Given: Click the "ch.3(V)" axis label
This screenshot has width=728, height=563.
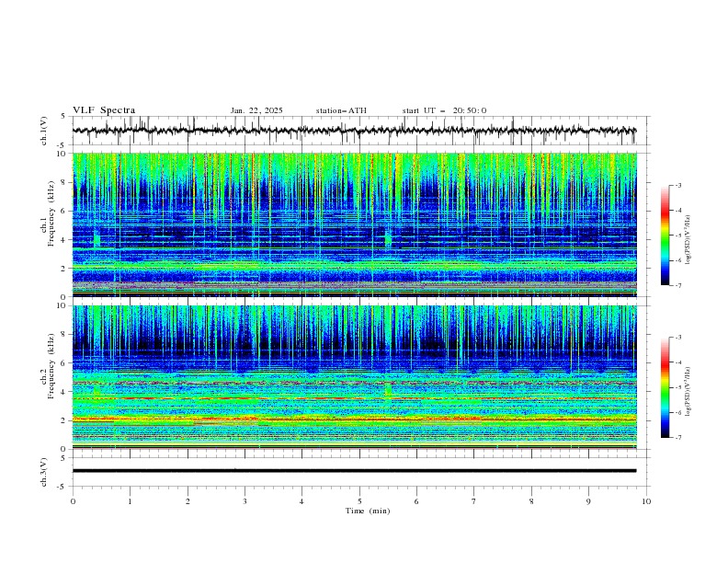Looking at the screenshot, I should coord(44,472).
